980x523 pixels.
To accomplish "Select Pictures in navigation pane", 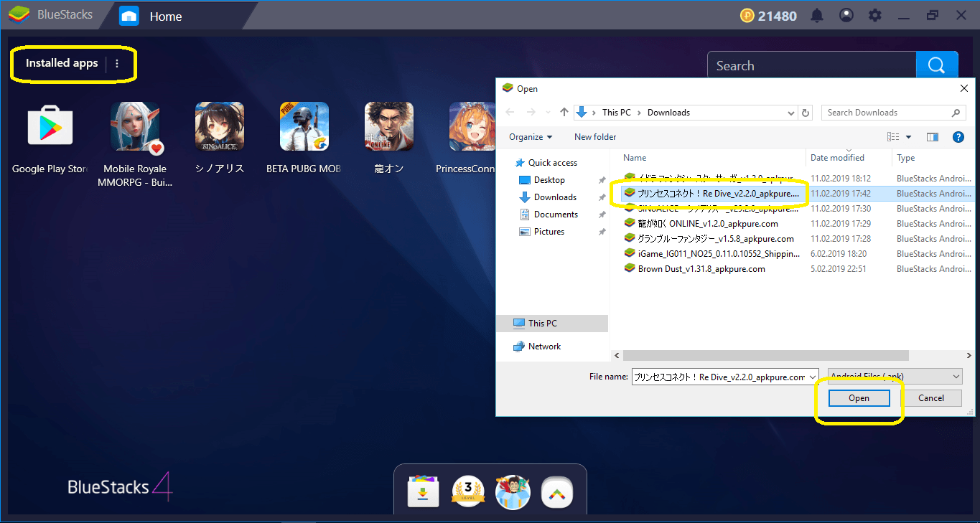I will pos(549,232).
